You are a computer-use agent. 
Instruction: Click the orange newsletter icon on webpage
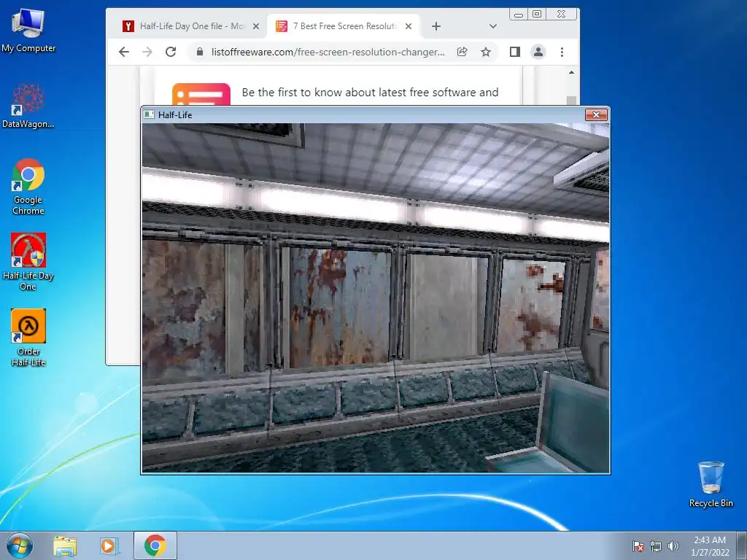click(x=201, y=94)
